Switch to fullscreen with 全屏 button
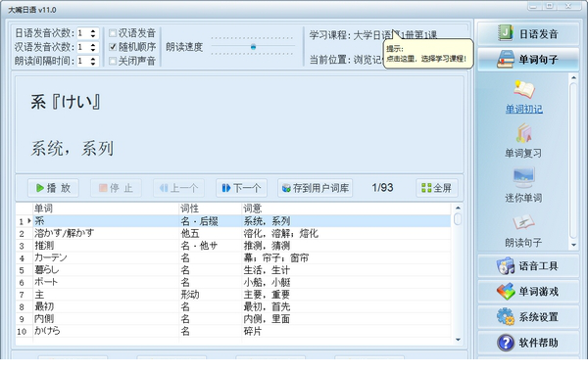Viewport: 588px width, 373px height. coord(437,188)
